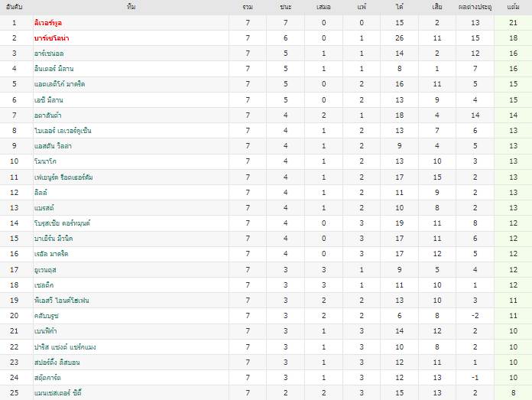This screenshot has height=400, width=532.
Task: Open the ยูเวนตุส team link
Action: pos(45,270)
